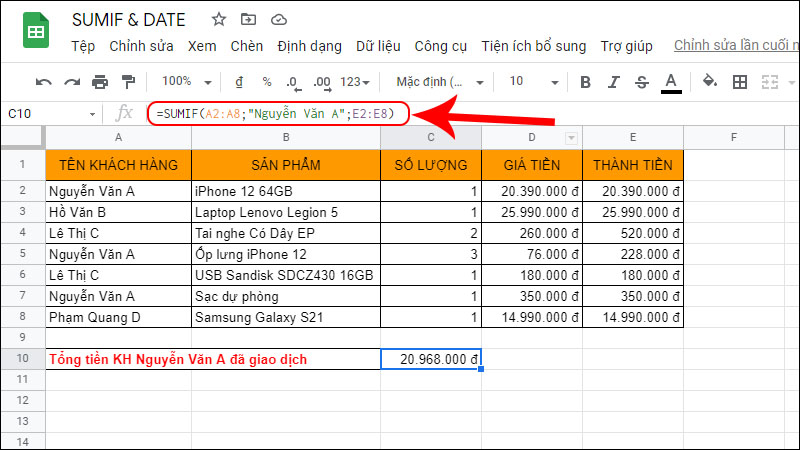Print the spreadsheet with printer icon
The height and width of the screenshot is (450, 800).
100,82
